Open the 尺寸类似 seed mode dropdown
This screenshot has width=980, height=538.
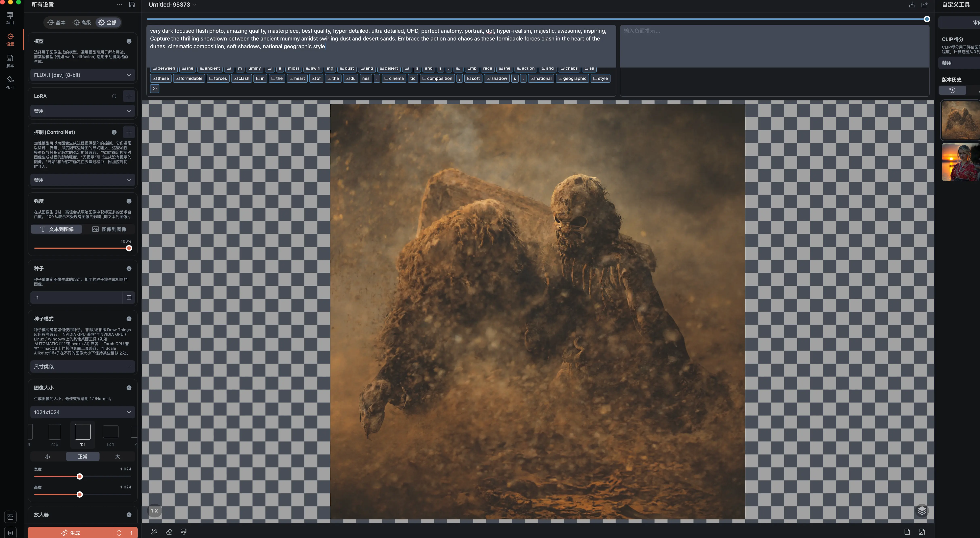tap(83, 366)
